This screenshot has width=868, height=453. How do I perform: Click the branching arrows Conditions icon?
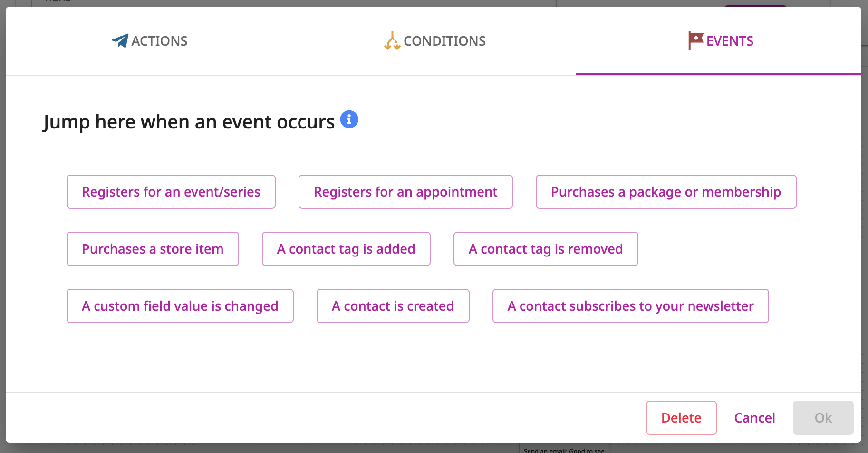392,41
